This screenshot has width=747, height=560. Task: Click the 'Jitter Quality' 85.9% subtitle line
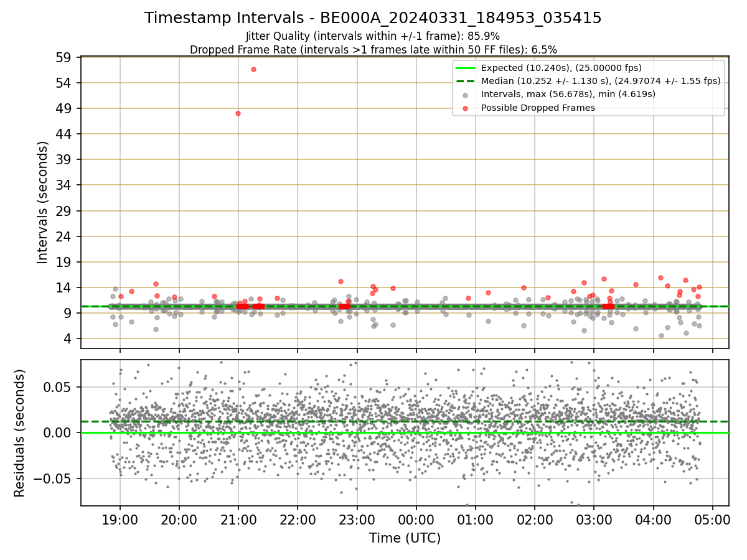(x=373, y=36)
